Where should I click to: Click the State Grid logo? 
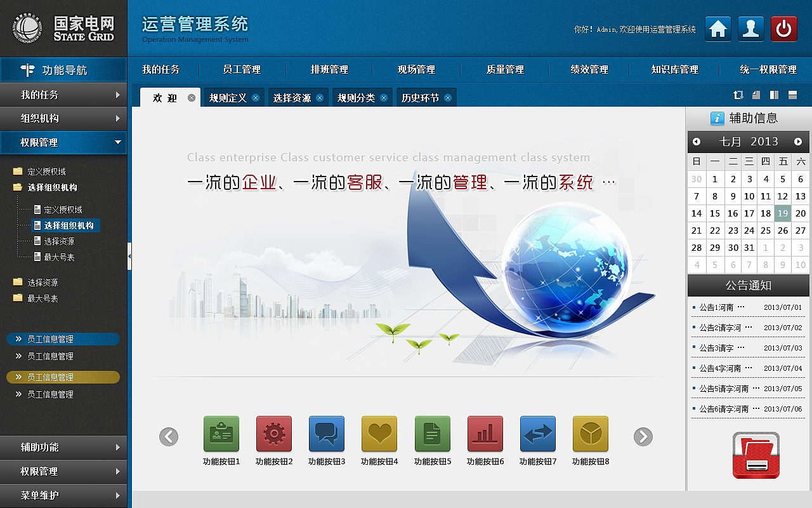click(63, 29)
